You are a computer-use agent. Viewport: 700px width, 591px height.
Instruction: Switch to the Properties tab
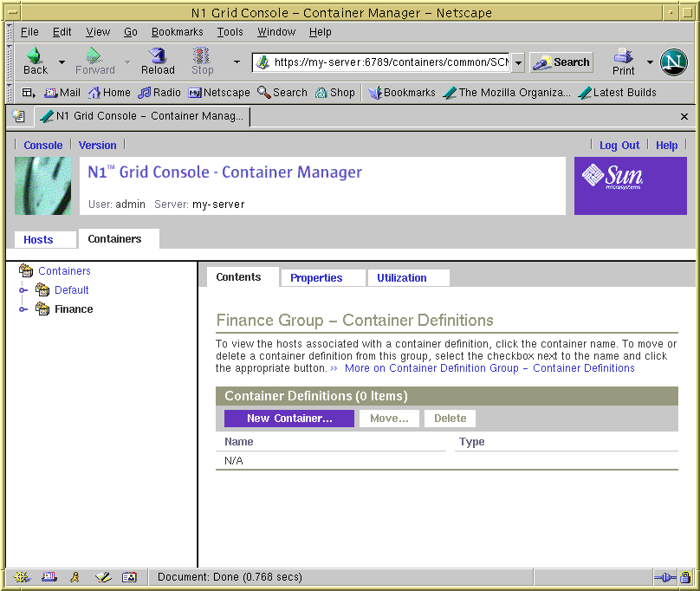(x=323, y=278)
